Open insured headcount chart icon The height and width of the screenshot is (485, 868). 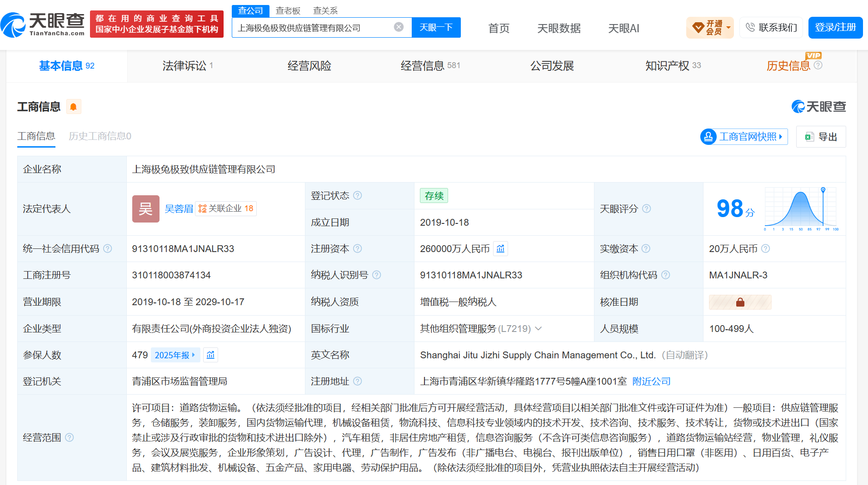pyautogui.click(x=210, y=355)
